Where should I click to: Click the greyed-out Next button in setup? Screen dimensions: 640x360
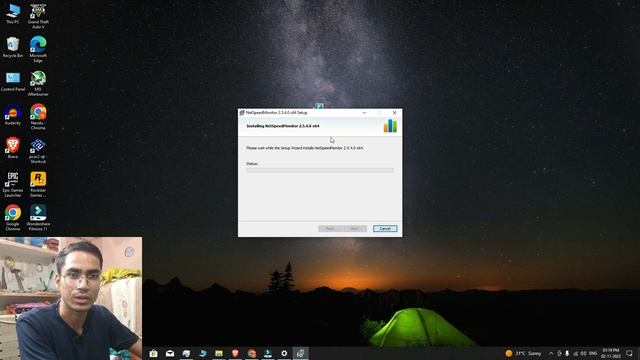(355, 229)
